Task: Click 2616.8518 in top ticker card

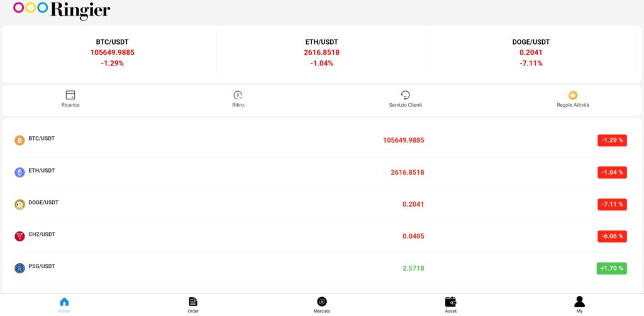Action: pos(321,53)
